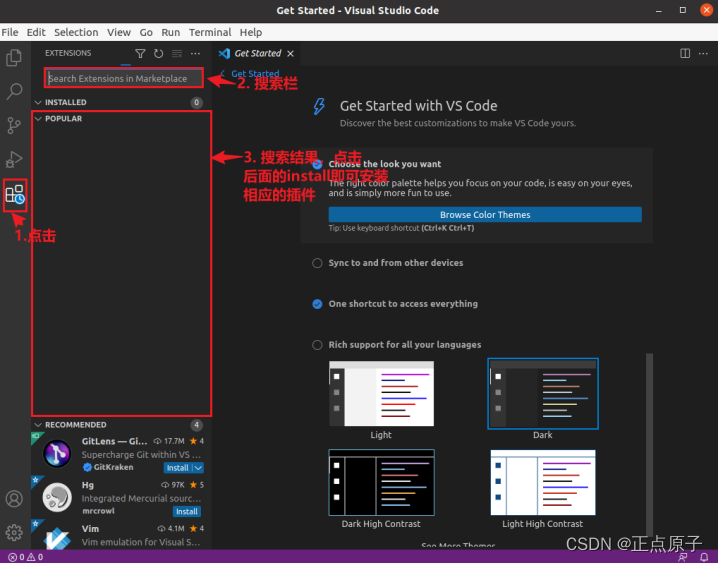719x563 pixels.
Task: Click the RECOMMENDED count badge 4
Action: [x=196, y=425]
